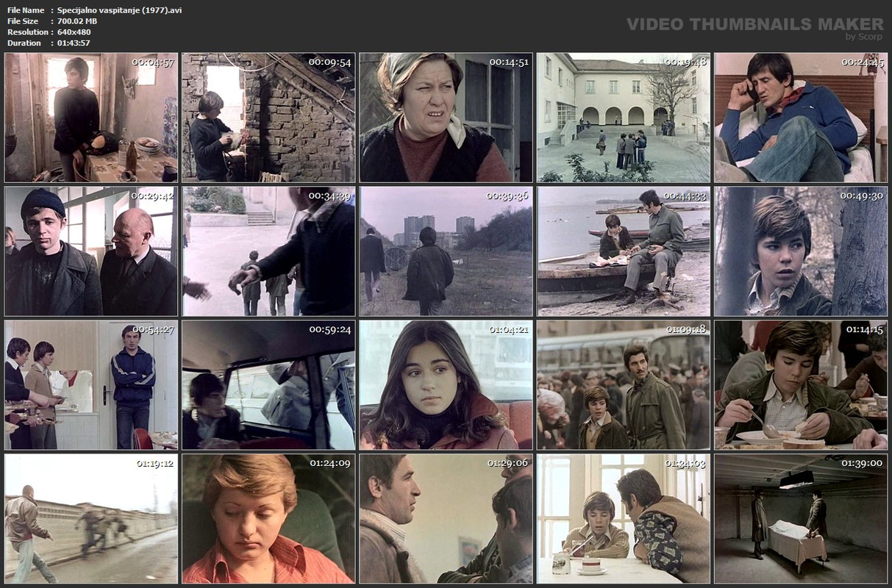The image size is (892, 588).
Task: Choose the thumbnail stamped 00:29:42
Action: tap(91, 251)
